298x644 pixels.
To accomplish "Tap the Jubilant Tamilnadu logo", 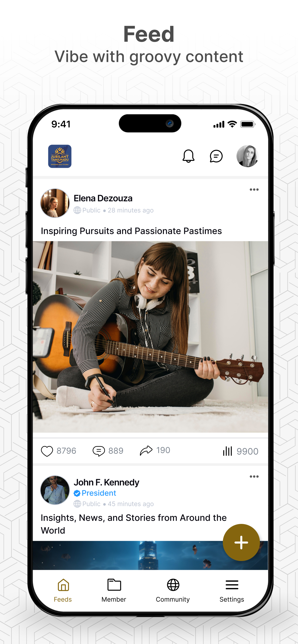I will pos(60,156).
